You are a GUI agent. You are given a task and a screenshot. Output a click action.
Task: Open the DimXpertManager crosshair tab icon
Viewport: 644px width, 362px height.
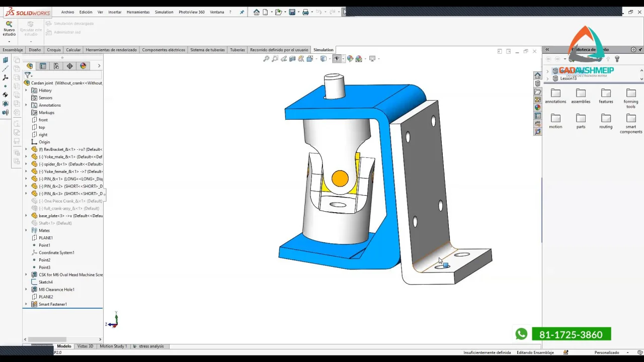click(x=69, y=66)
